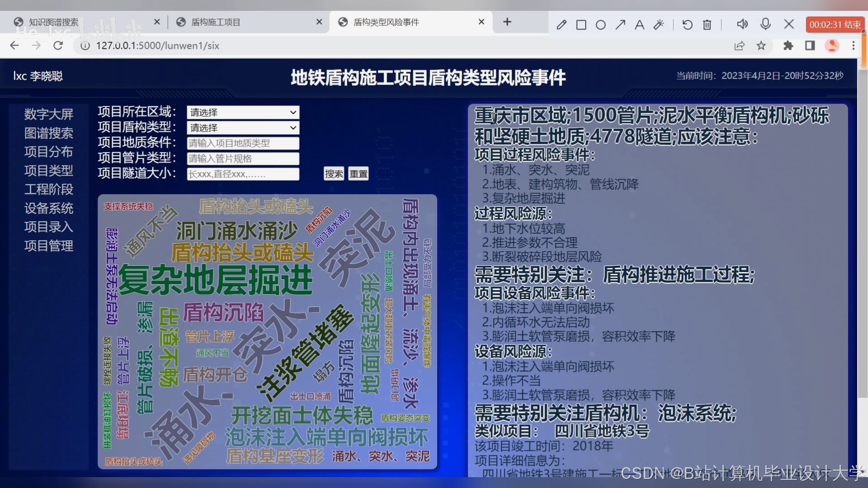The width and height of the screenshot is (868, 488).
Task: Open the 项目盾构类型 dropdown
Action: 243,128
